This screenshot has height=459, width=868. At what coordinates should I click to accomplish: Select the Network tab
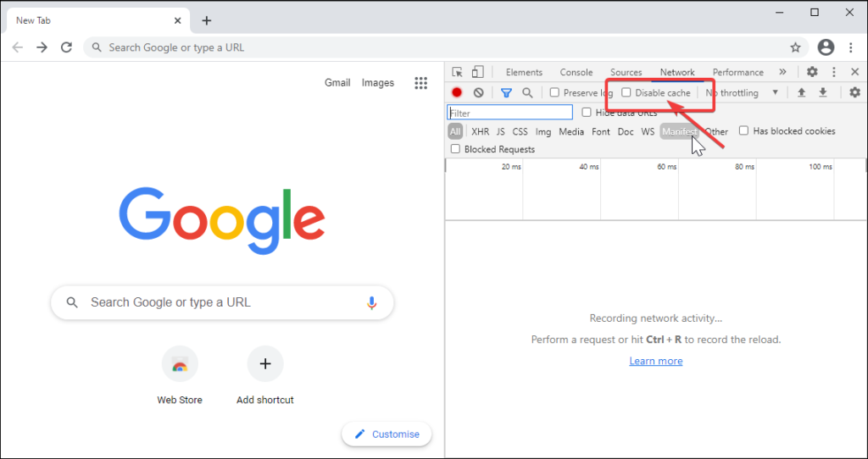point(677,73)
